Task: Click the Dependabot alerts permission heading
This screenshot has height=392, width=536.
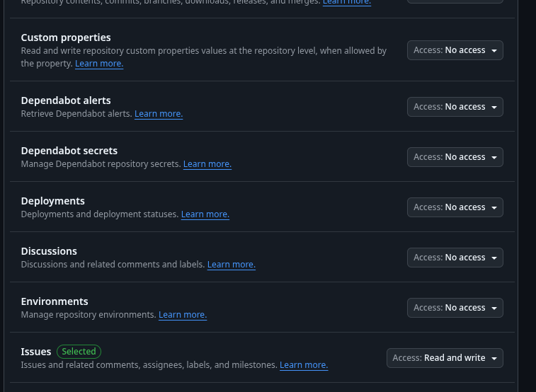Action: coord(66,100)
